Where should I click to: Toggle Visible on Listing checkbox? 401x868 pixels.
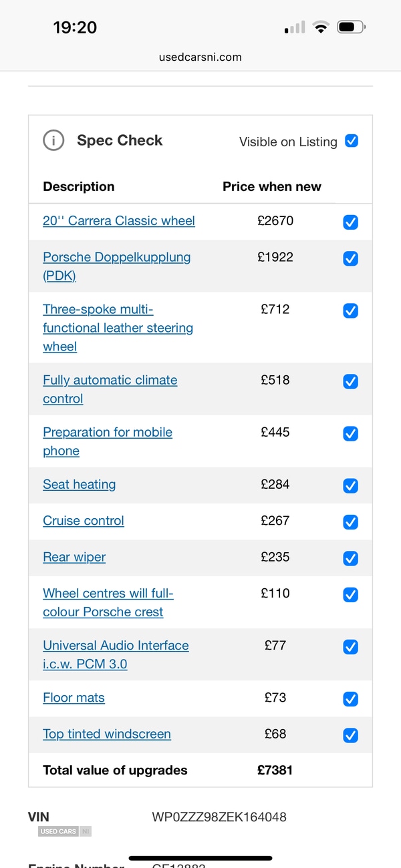point(352,141)
